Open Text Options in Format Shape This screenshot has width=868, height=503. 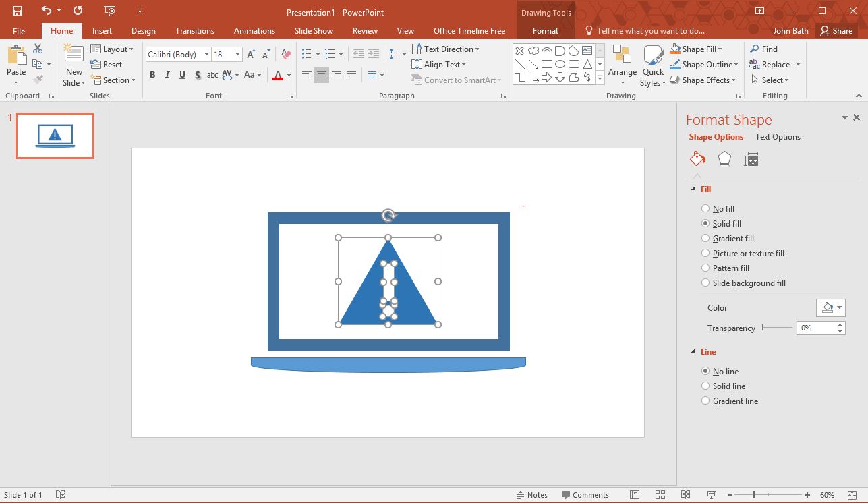click(x=777, y=137)
